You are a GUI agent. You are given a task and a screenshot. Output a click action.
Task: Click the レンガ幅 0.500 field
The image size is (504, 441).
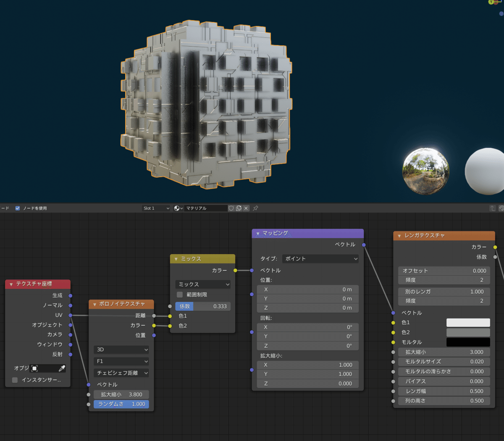click(x=444, y=391)
